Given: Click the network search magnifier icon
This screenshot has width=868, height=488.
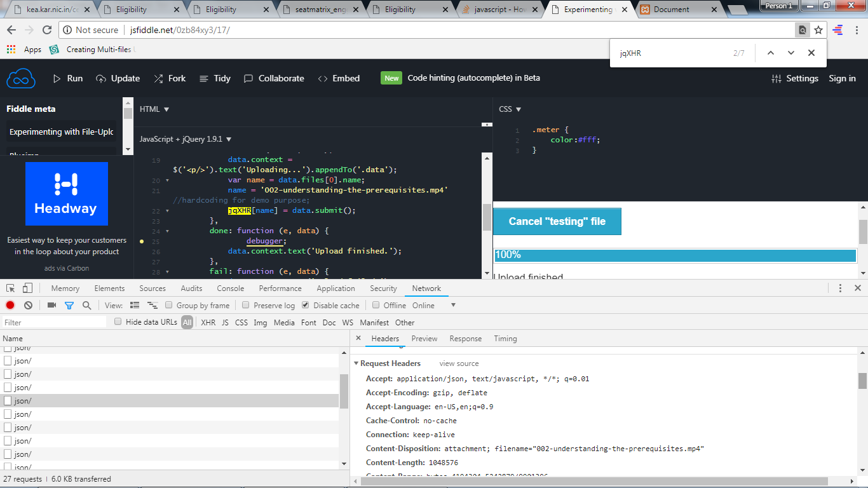Looking at the screenshot, I should 87,306.
